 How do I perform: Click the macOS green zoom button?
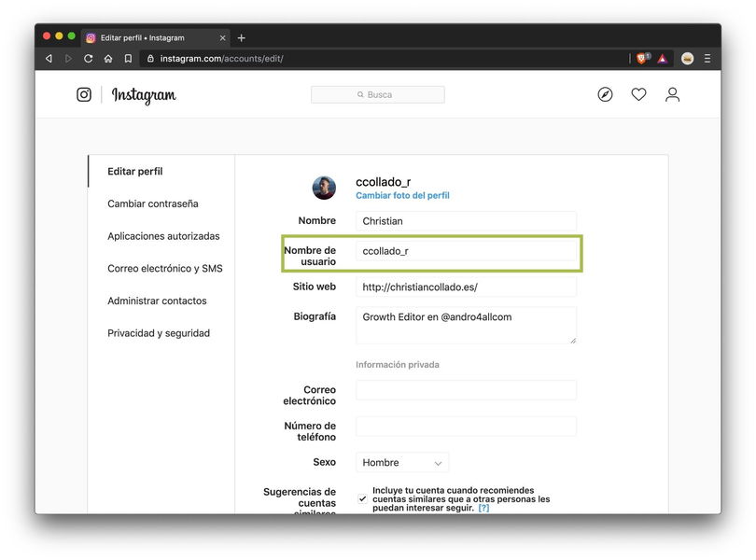71,35
